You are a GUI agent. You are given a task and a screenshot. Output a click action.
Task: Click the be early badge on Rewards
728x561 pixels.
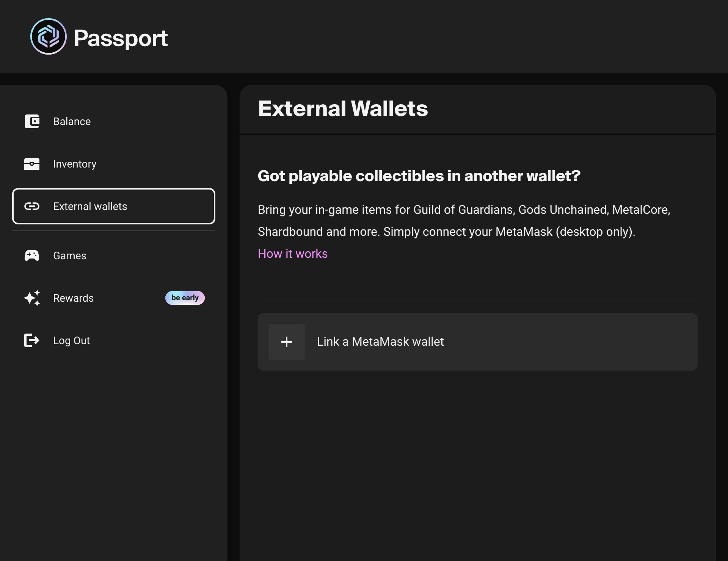tap(185, 298)
